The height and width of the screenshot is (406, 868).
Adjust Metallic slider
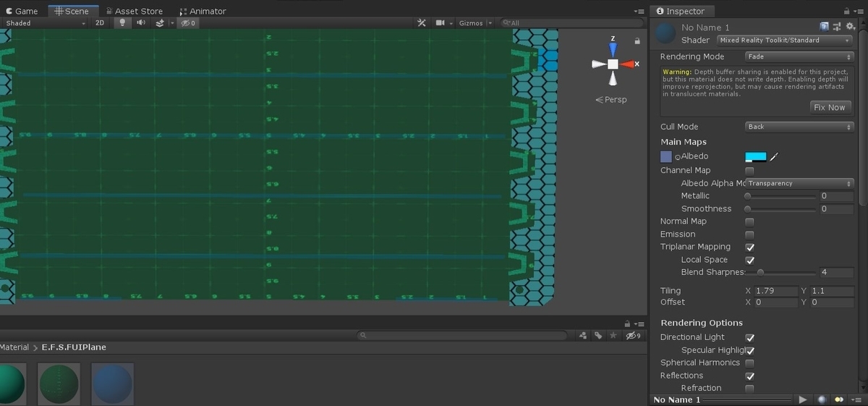(780, 196)
